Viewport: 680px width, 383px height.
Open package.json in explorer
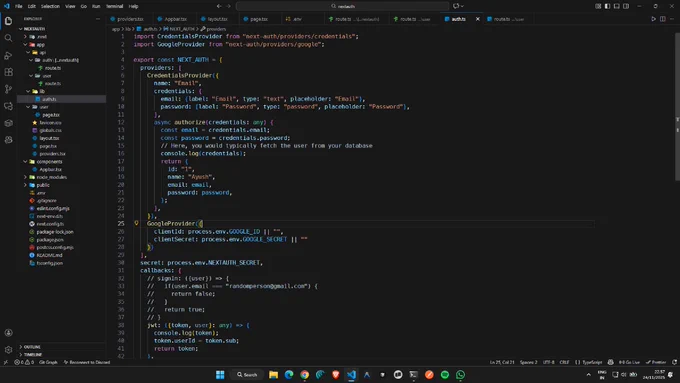50,240
